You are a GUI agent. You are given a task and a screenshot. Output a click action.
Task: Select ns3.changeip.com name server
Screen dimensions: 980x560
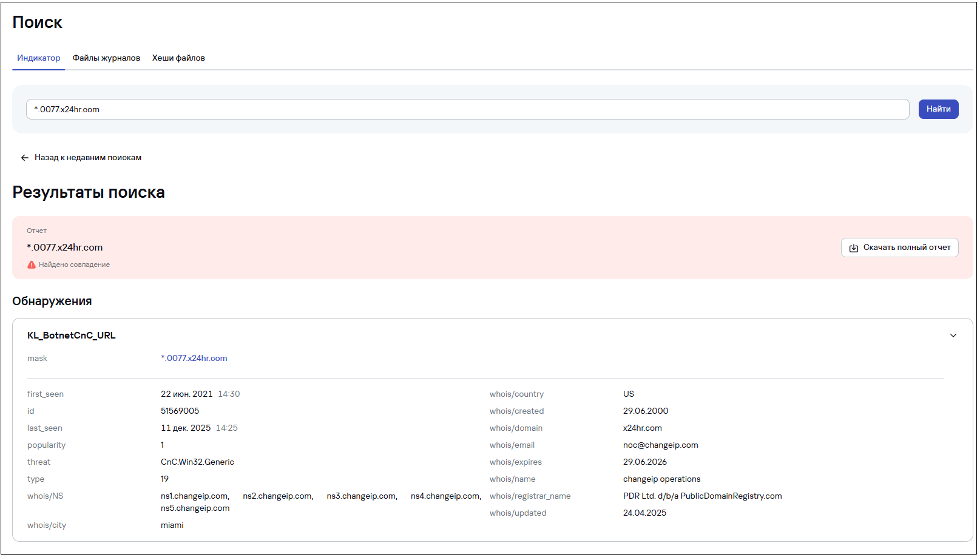pos(362,496)
